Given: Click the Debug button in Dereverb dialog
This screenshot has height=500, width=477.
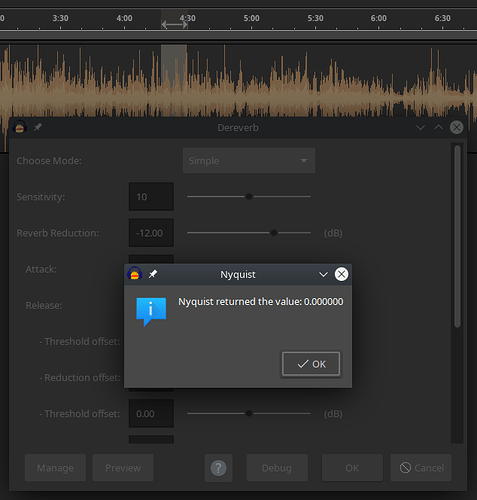Looking at the screenshot, I should click(277, 468).
